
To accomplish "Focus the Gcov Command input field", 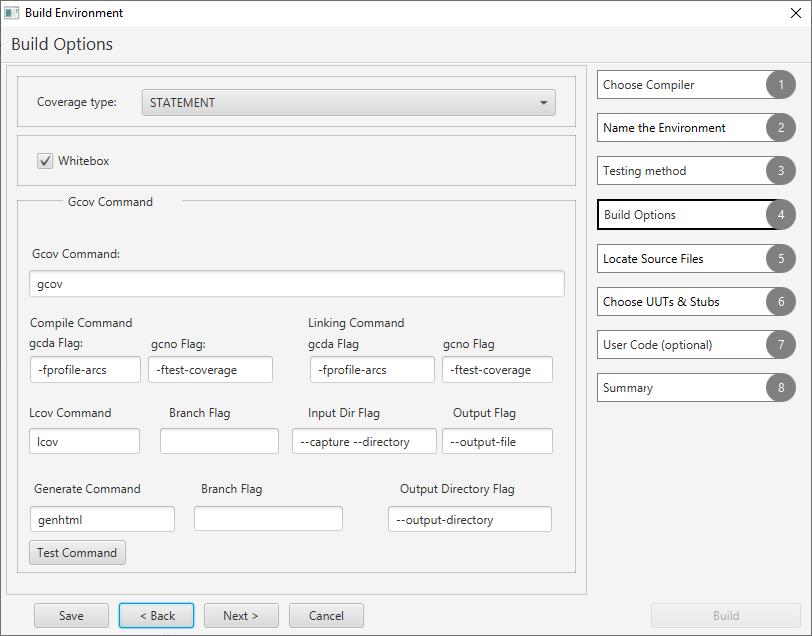I will tap(297, 284).
